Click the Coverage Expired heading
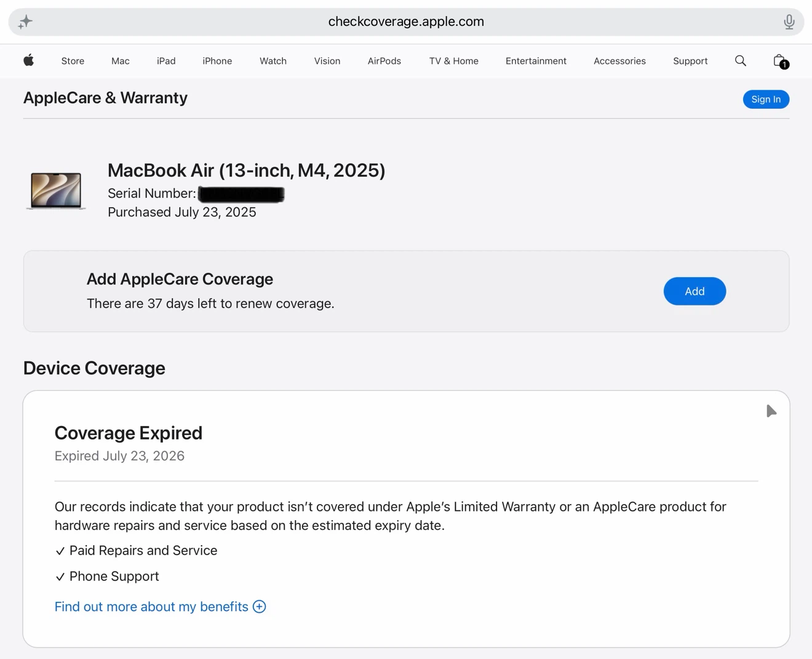The height and width of the screenshot is (659, 812). [x=129, y=433]
